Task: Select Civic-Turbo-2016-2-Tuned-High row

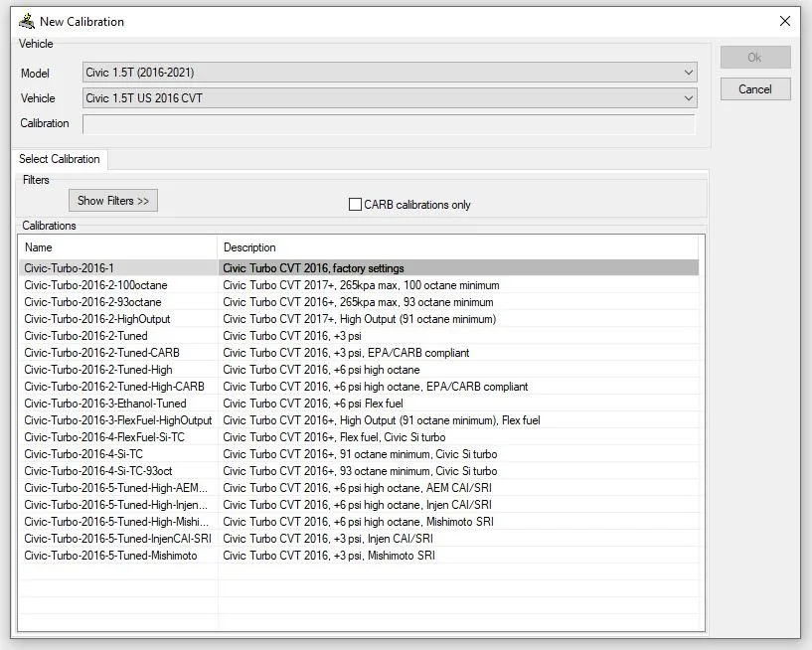Action: (359, 370)
